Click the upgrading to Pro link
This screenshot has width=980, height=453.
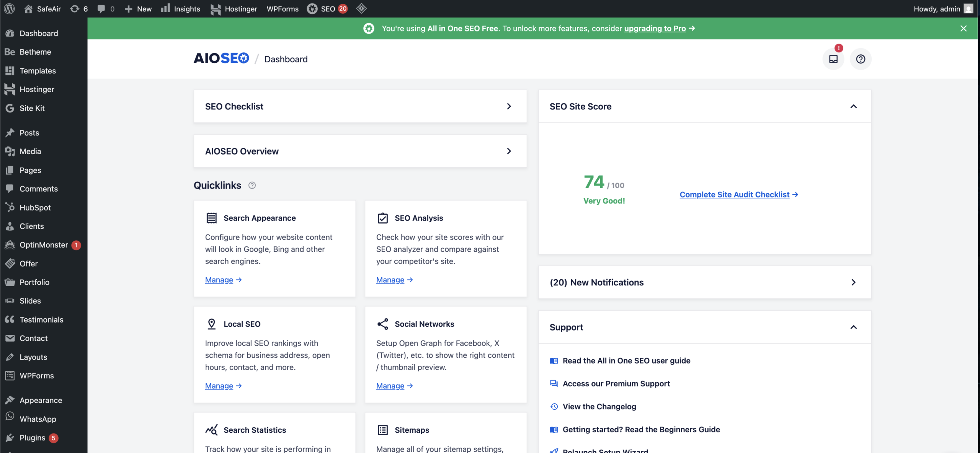pyautogui.click(x=655, y=28)
